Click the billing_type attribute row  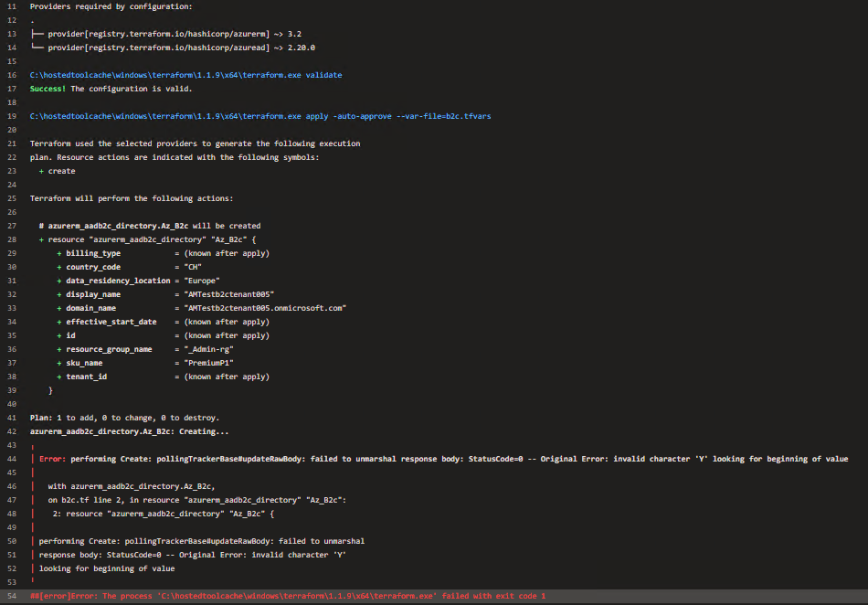[x=164, y=253]
